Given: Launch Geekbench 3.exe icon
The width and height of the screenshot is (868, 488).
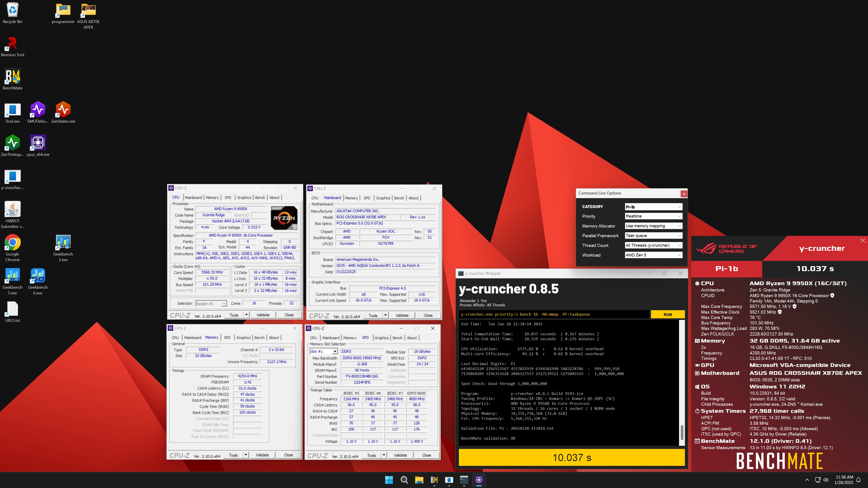Looking at the screenshot, I should point(63,248).
